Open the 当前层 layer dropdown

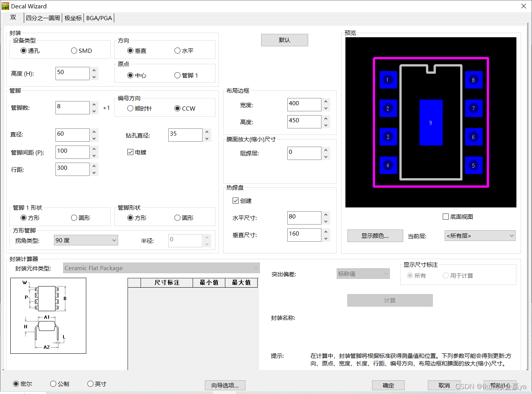tap(480, 236)
